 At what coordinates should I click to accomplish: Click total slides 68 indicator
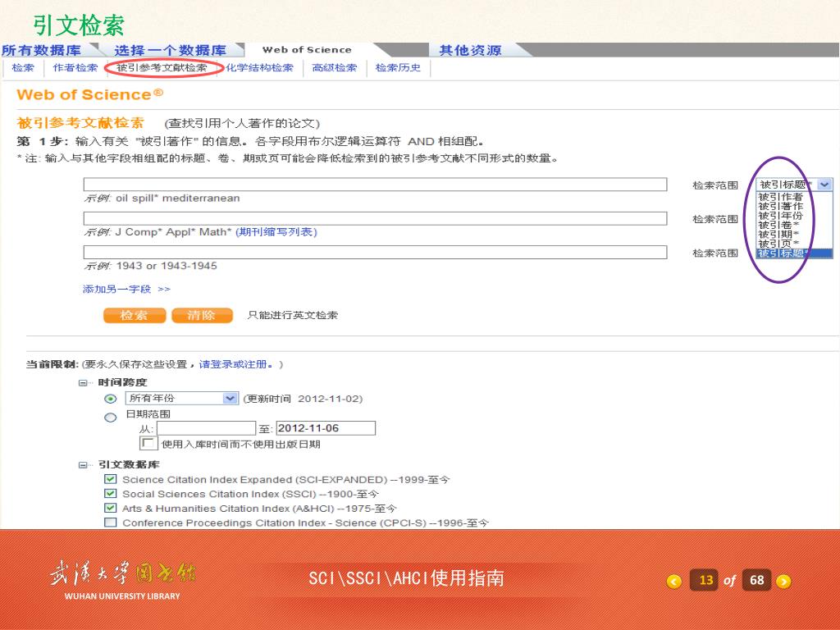pyautogui.click(x=756, y=580)
